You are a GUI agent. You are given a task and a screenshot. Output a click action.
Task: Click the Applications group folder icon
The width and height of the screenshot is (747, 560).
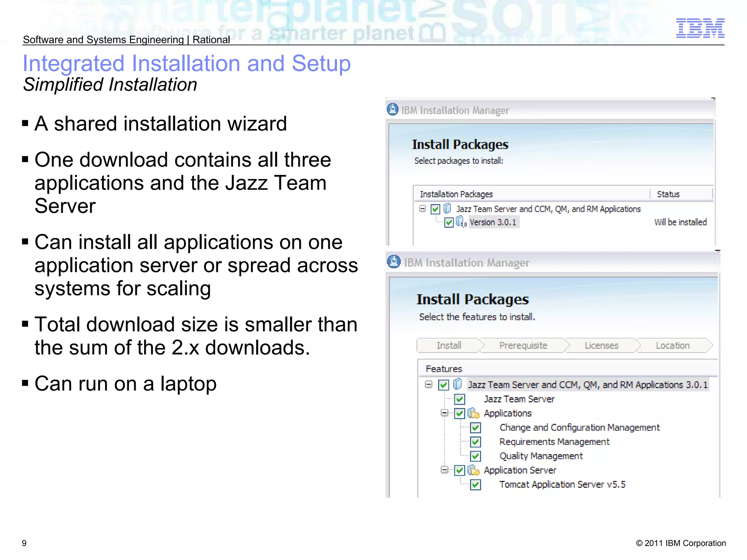pyautogui.click(x=473, y=413)
